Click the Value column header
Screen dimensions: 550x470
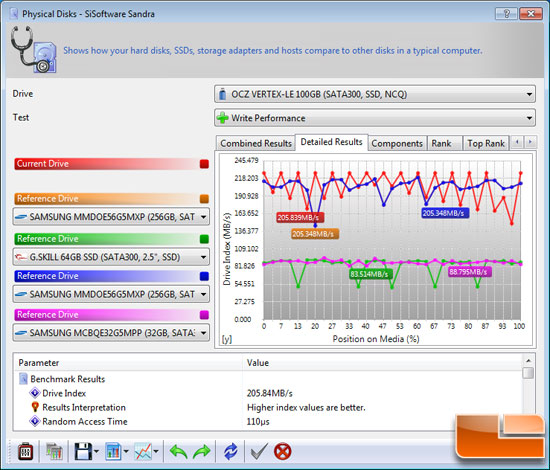click(x=382, y=362)
